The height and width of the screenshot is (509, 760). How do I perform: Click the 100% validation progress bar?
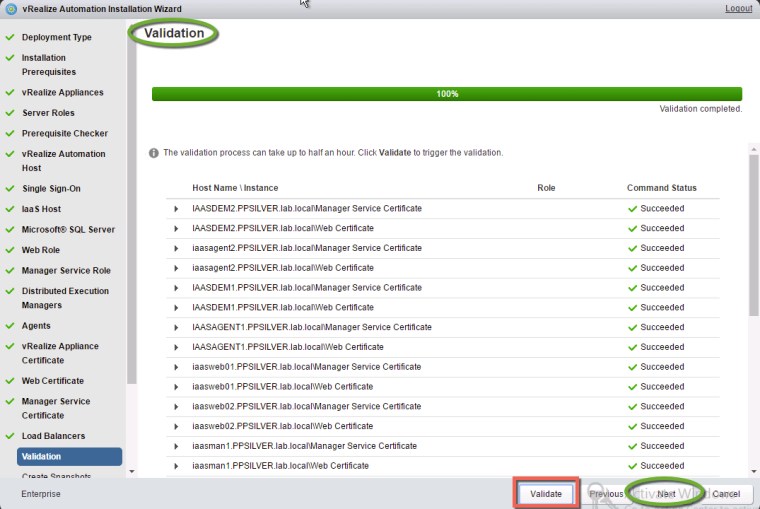[x=447, y=94]
